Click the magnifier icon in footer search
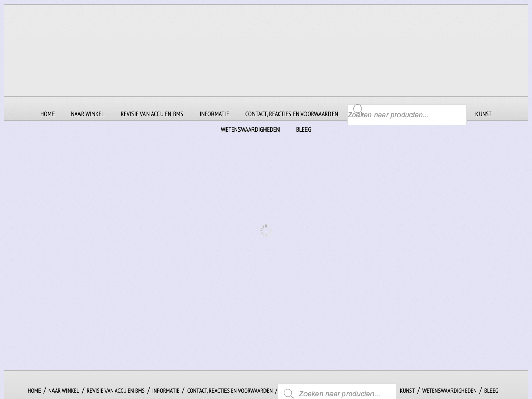This screenshot has height=399, width=532. [289, 394]
